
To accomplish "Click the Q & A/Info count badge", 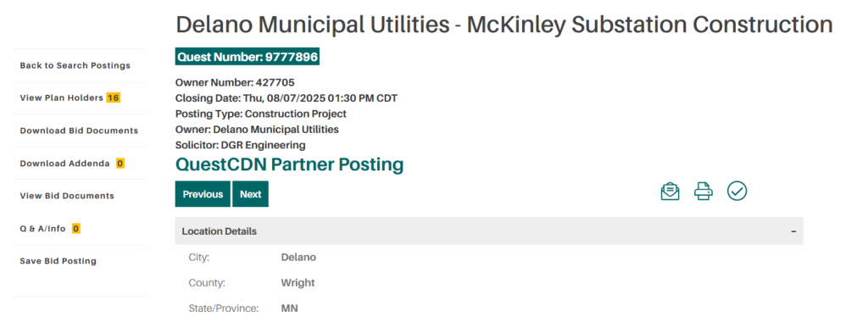I will pos(75,229).
